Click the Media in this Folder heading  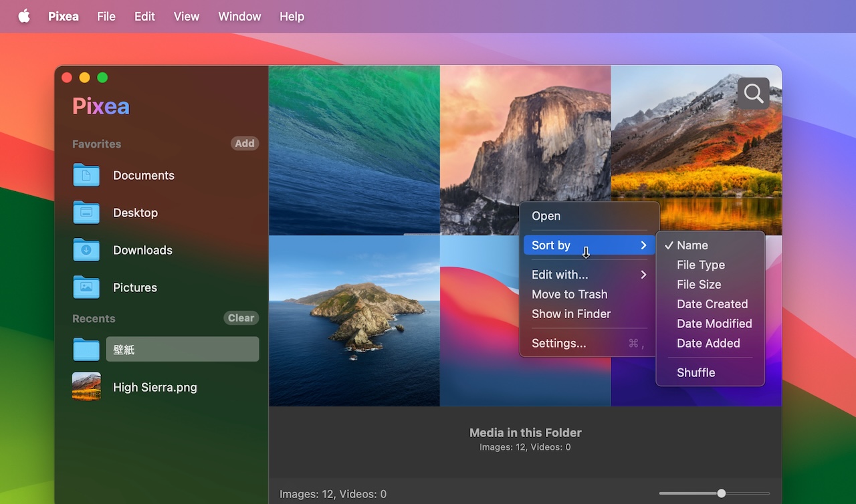526,432
